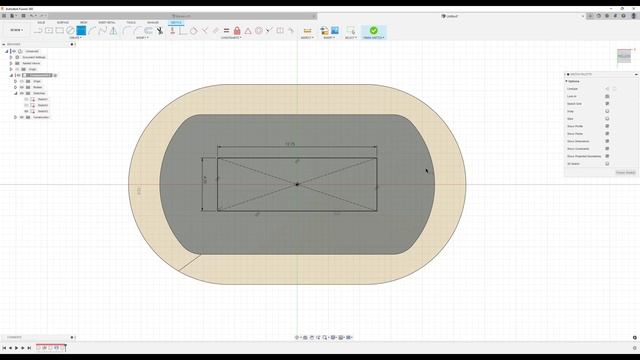The image size is (640, 360).
Task: Switch to the MESH tab
Action: [x=84, y=22]
